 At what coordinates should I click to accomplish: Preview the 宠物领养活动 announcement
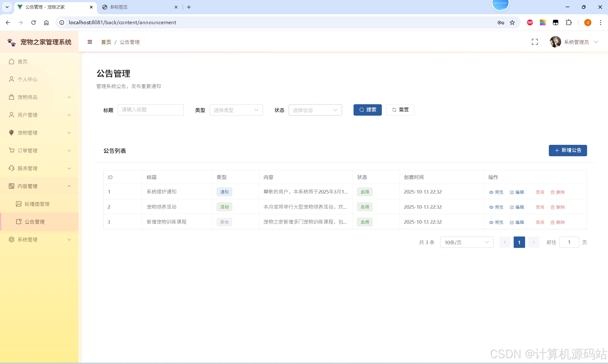(496, 207)
